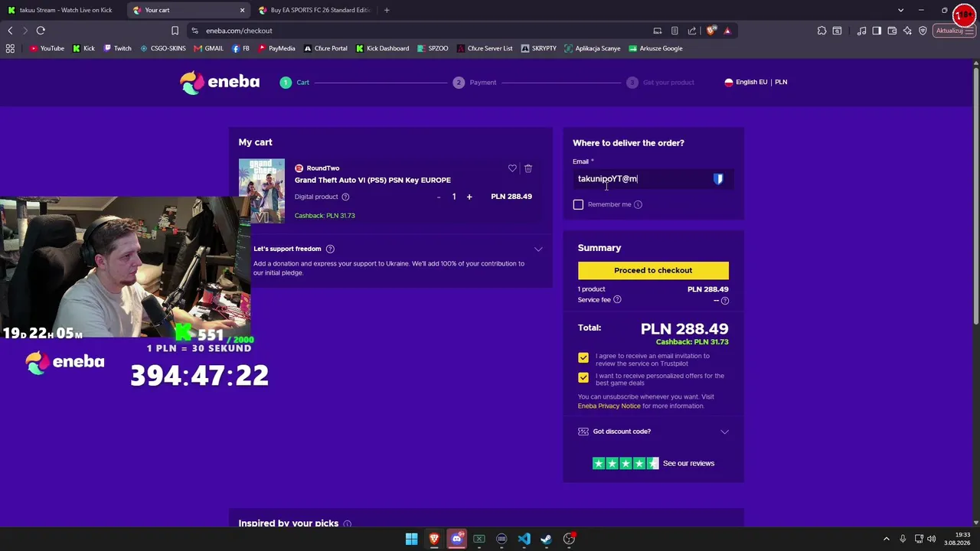This screenshot has width=980, height=551.
Task: Toggle the browser sidebar panel icon
Action: click(877, 31)
